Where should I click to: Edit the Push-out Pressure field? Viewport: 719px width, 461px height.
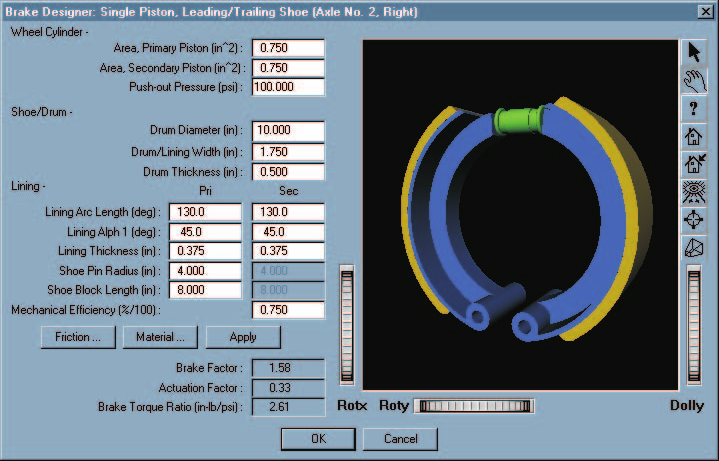pos(288,87)
